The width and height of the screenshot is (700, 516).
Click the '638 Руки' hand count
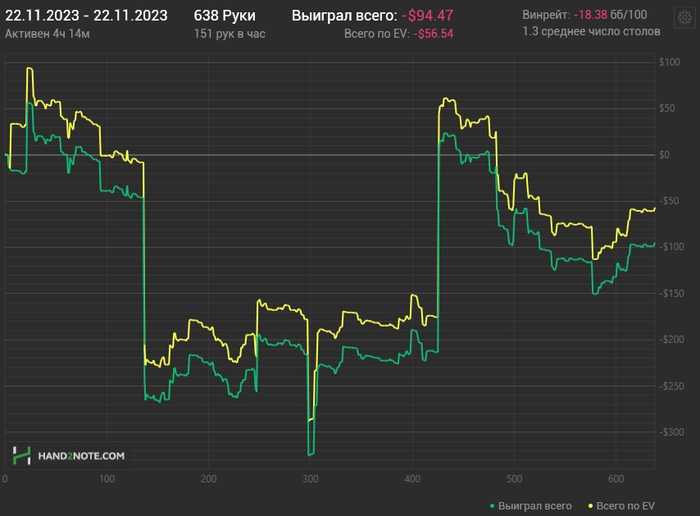pyautogui.click(x=225, y=16)
